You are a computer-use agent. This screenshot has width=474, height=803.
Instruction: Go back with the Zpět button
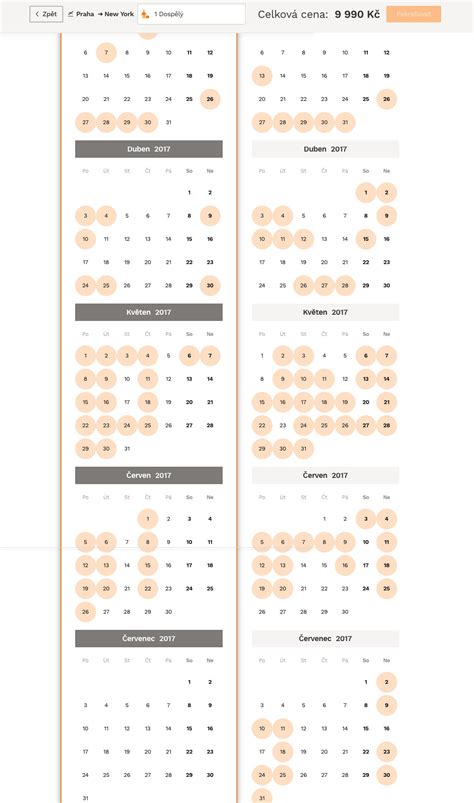tap(46, 14)
